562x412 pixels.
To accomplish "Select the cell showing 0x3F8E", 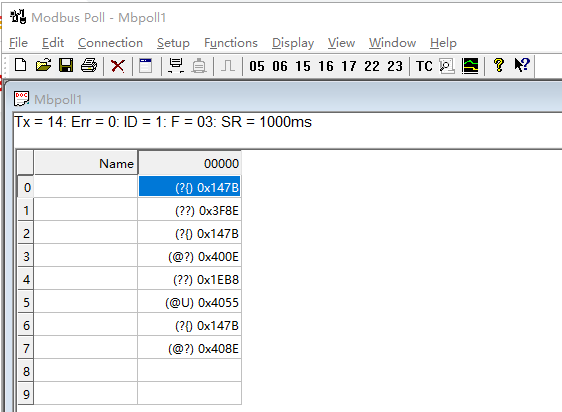I will click(190, 210).
